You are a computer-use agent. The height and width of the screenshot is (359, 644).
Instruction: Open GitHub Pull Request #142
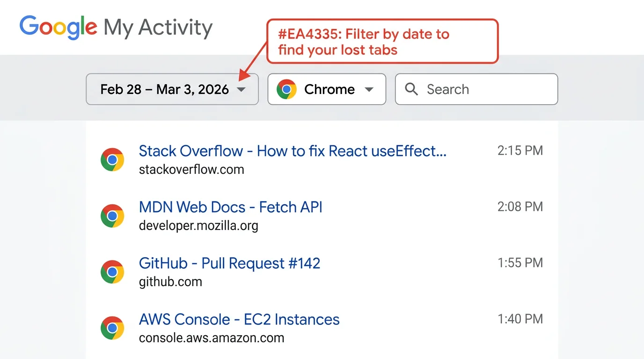click(229, 263)
